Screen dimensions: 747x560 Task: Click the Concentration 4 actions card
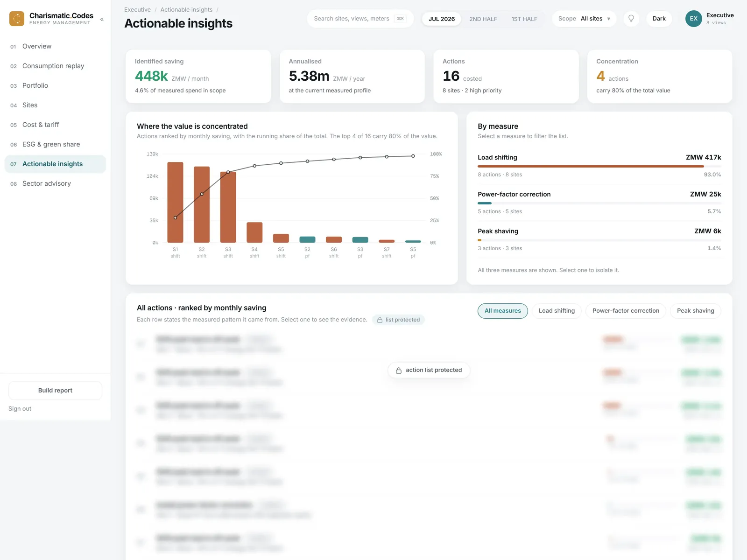click(x=660, y=77)
